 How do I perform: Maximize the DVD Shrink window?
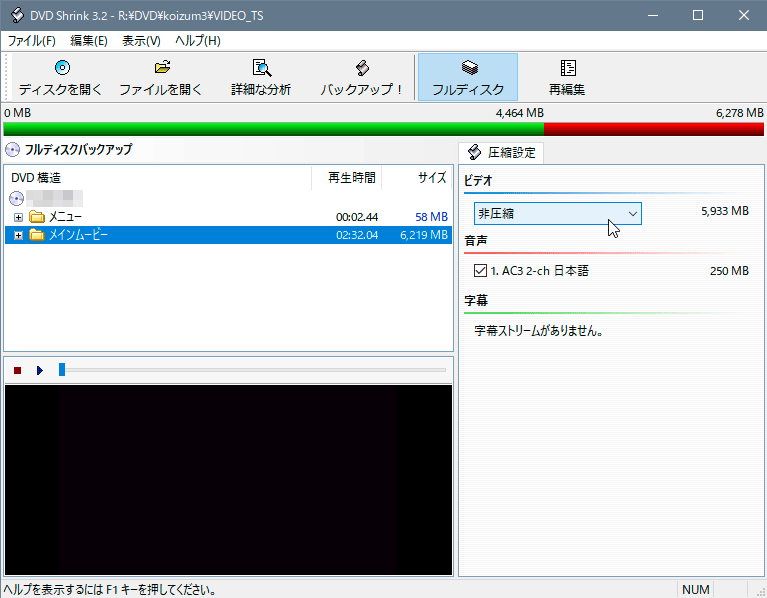coord(698,15)
